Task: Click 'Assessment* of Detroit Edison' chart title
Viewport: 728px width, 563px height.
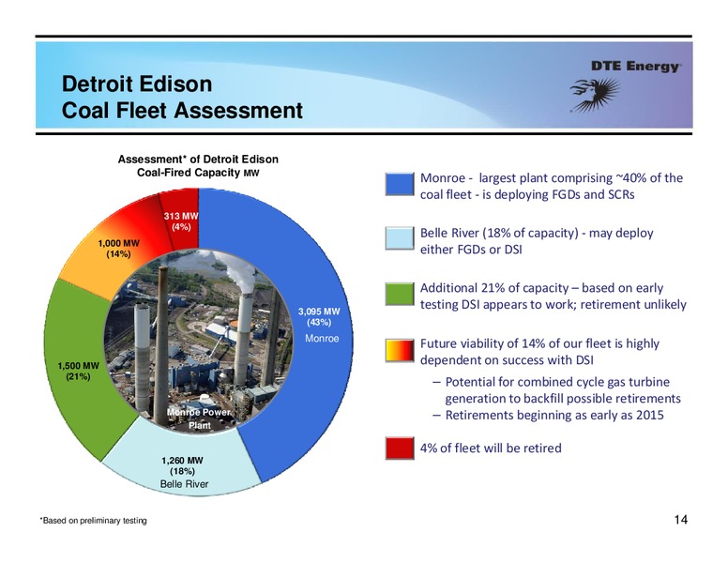Action: click(198, 160)
